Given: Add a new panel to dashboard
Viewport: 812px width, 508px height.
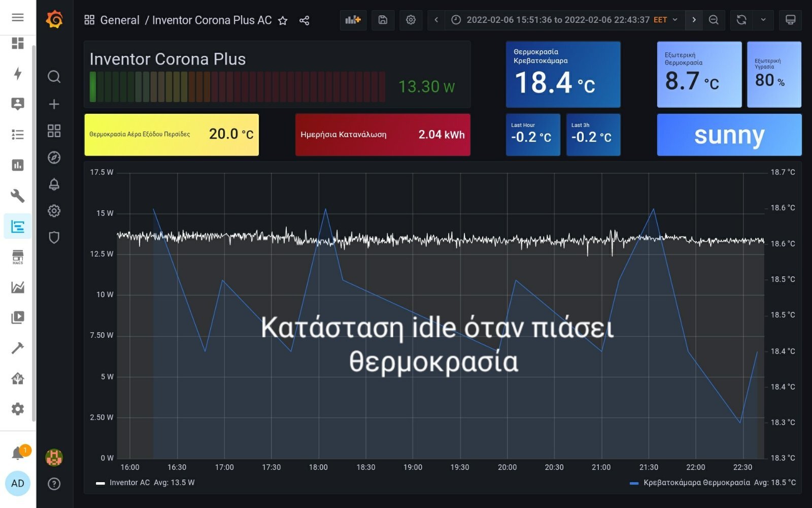Looking at the screenshot, I should [x=353, y=20].
